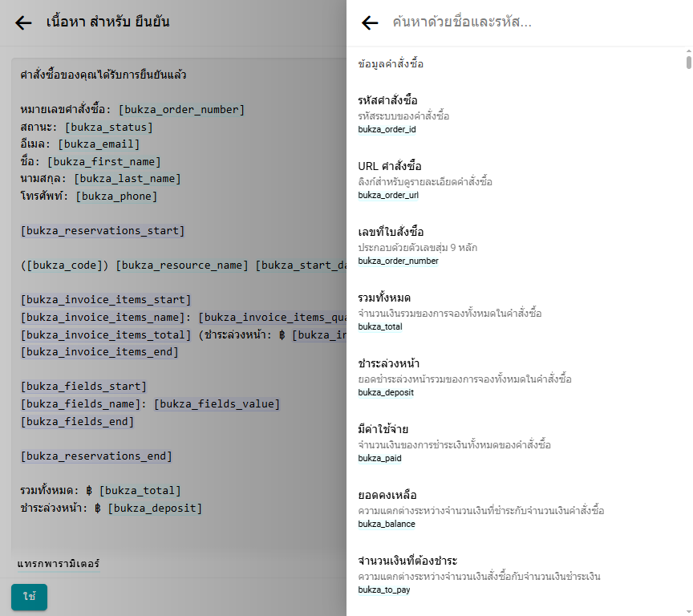This screenshot has width=693, height=616.
Task: Click [bukza_order_number] tag in the template editor
Action: pos(181,110)
